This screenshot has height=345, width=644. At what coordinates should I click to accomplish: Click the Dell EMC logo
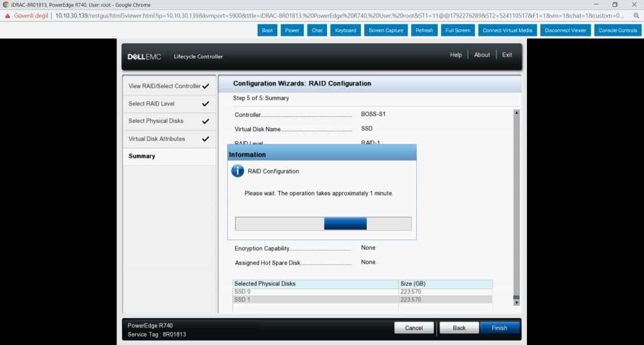(x=144, y=57)
